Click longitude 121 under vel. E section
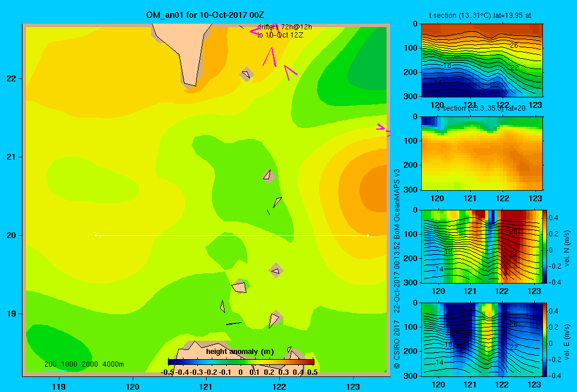This screenshot has height=392, width=577. click(470, 385)
